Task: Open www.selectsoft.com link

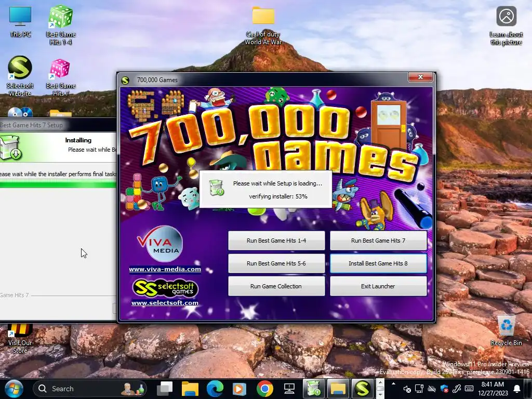Action: (x=165, y=303)
